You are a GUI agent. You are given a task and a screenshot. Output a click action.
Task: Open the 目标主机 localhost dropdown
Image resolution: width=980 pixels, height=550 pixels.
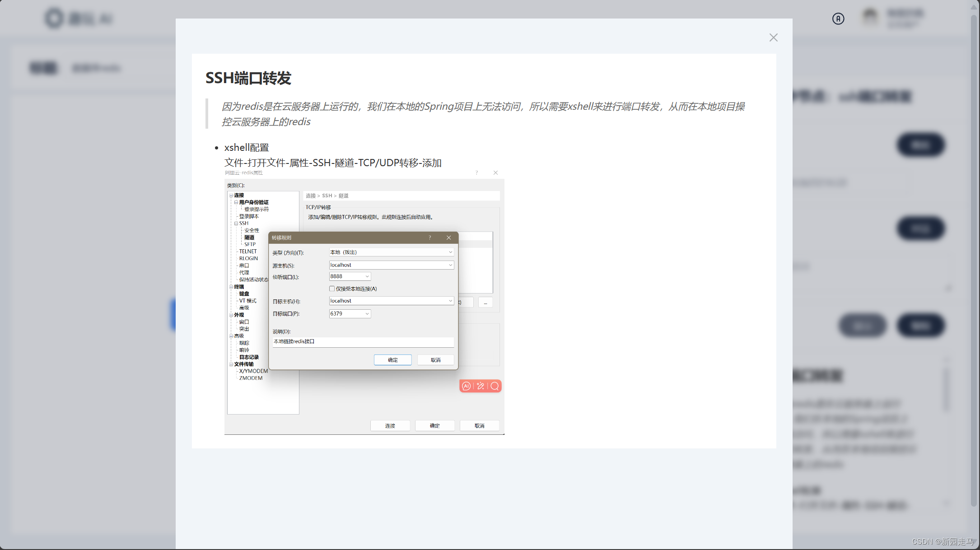pyautogui.click(x=450, y=301)
